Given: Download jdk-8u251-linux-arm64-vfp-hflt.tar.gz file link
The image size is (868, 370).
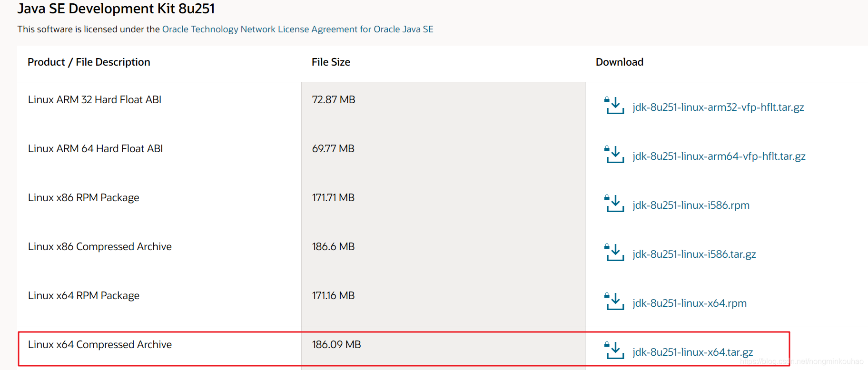Looking at the screenshot, I should coord(719,156).
